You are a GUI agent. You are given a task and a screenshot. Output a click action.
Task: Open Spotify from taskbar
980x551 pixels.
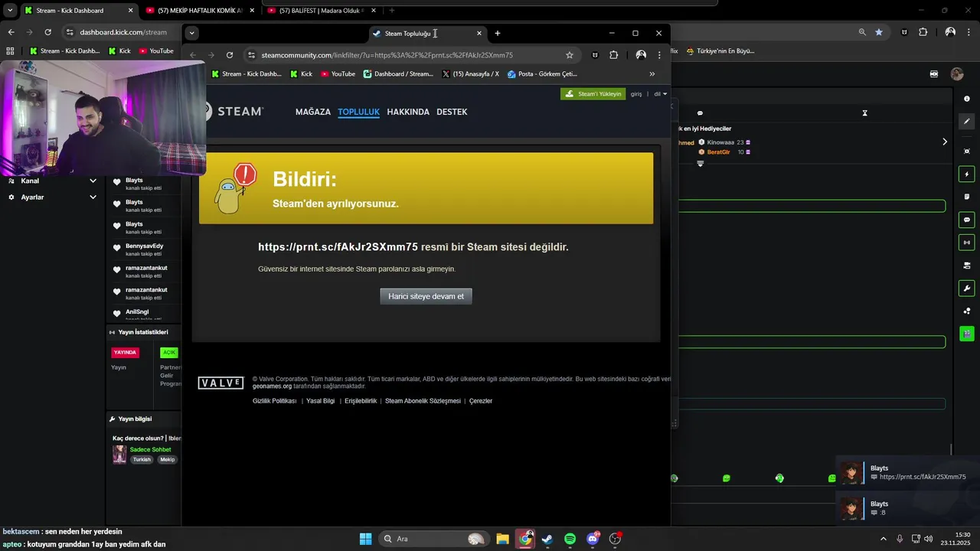570,539
